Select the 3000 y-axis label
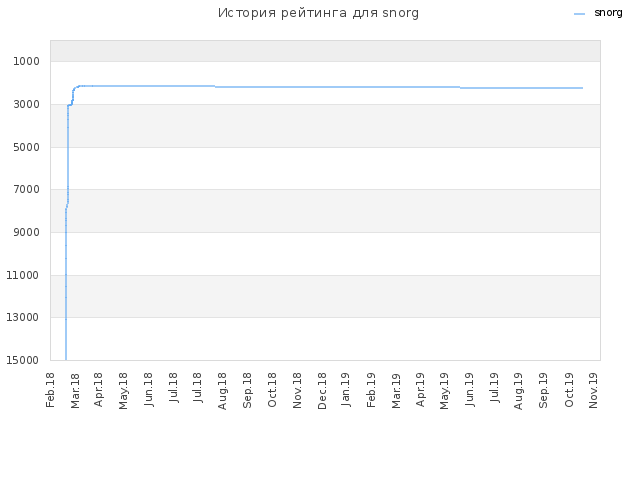 click(x=27, y=104)
